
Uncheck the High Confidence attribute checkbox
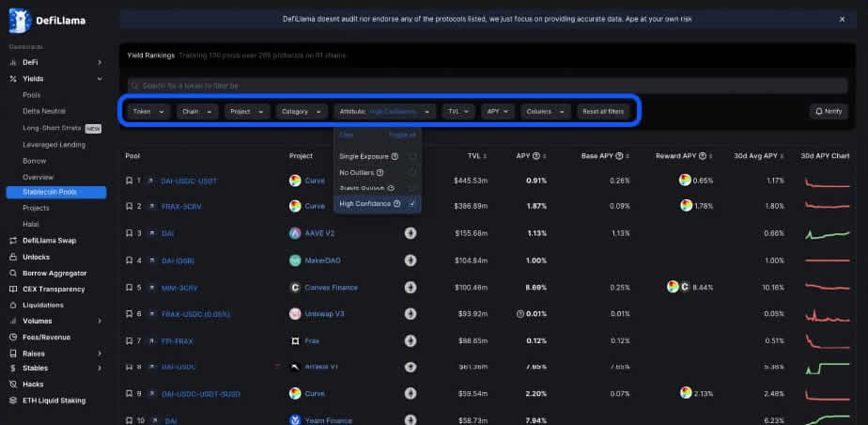click(x=412, y=203)
